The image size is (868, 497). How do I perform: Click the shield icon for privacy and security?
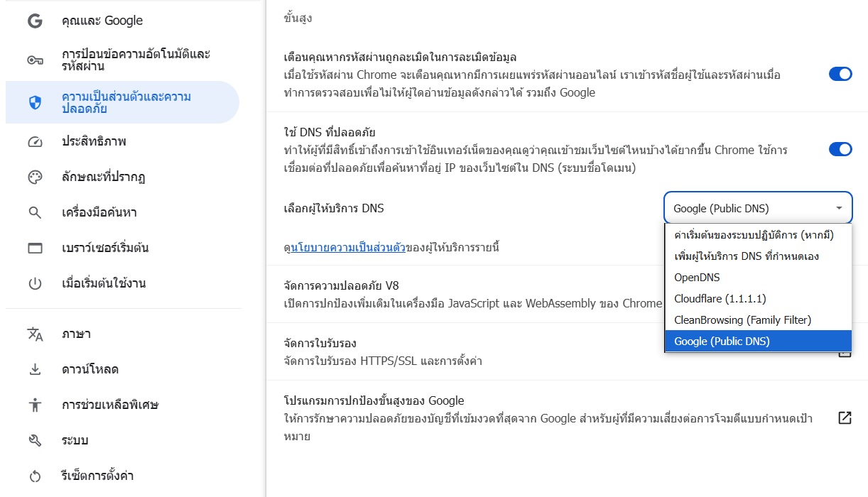pyautogui.click(x=35, y=103)
